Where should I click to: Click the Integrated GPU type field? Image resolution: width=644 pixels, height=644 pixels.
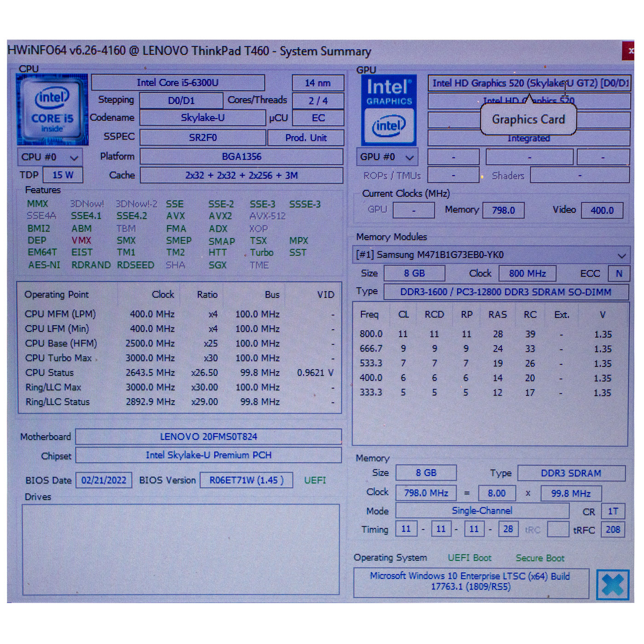click(x=529, y=138)
